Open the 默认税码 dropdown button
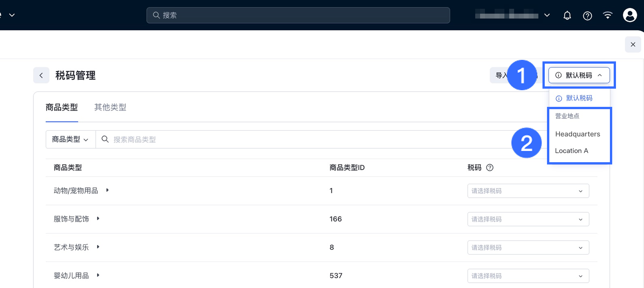This screenshot has width=644, height=288. 579,75
